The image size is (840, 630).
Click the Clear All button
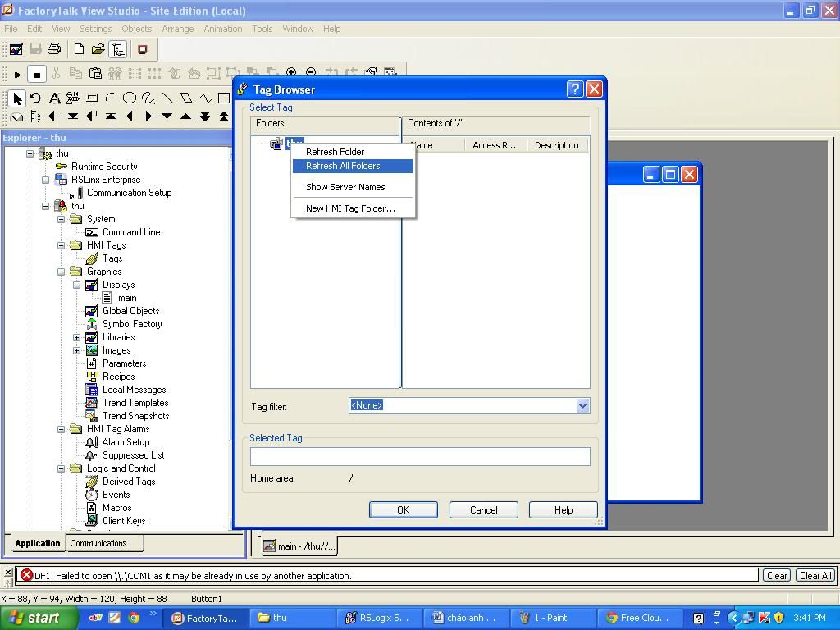click(815, 575)
